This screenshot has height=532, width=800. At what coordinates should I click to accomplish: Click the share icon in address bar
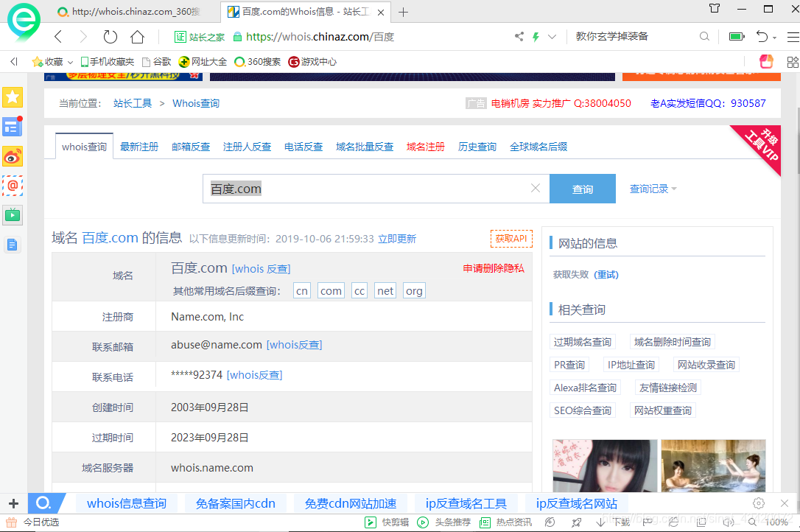[x=519, y=36]
